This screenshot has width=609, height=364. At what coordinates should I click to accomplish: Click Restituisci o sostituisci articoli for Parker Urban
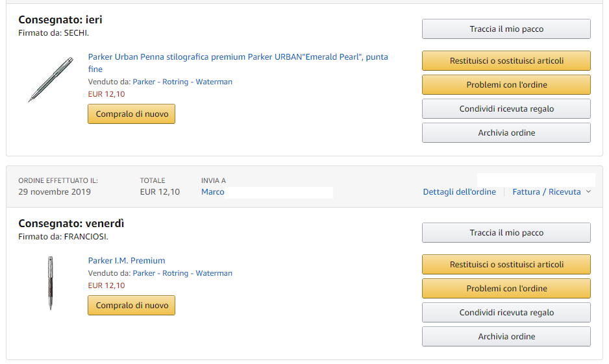[506, 61]
